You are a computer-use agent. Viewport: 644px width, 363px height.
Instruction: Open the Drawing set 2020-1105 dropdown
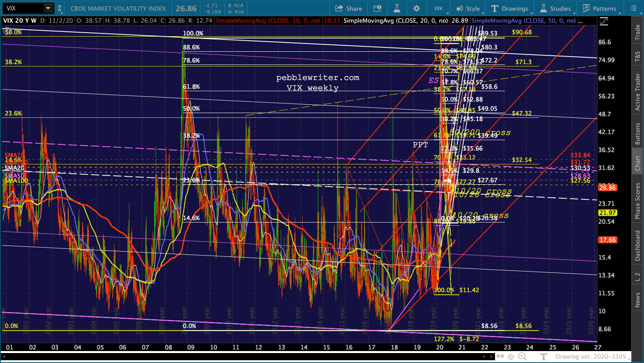click(x=593, y=357)
